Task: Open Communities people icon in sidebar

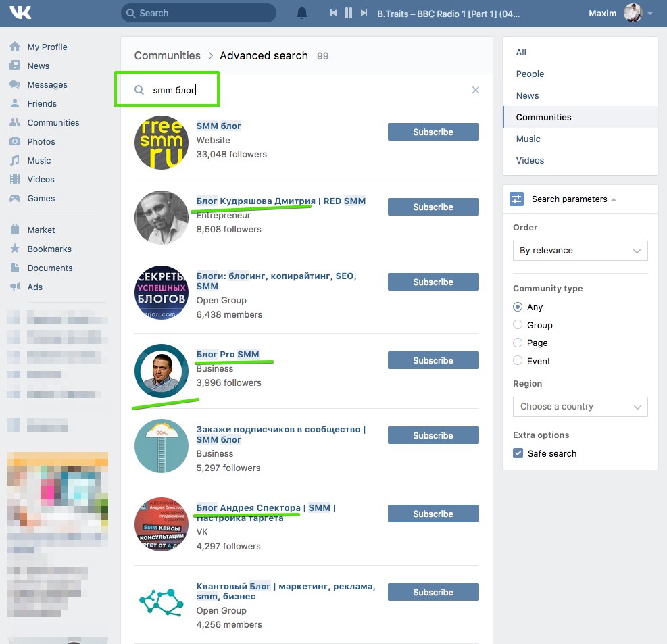Action: coord(15,122)
